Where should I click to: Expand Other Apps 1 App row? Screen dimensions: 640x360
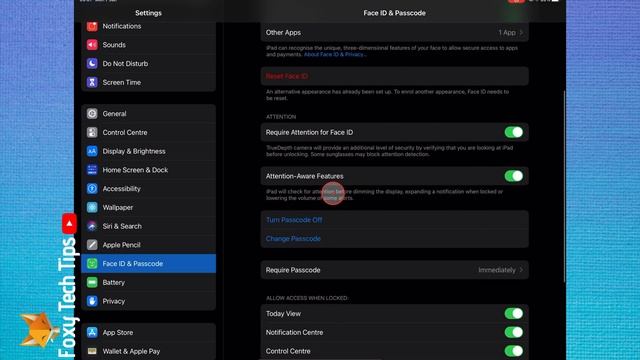(394, 32)
